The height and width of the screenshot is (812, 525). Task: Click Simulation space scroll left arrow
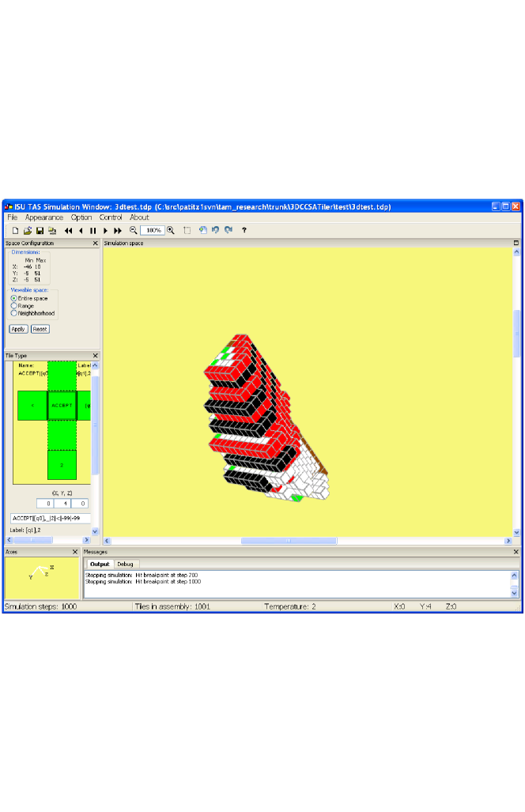[108, 541]
